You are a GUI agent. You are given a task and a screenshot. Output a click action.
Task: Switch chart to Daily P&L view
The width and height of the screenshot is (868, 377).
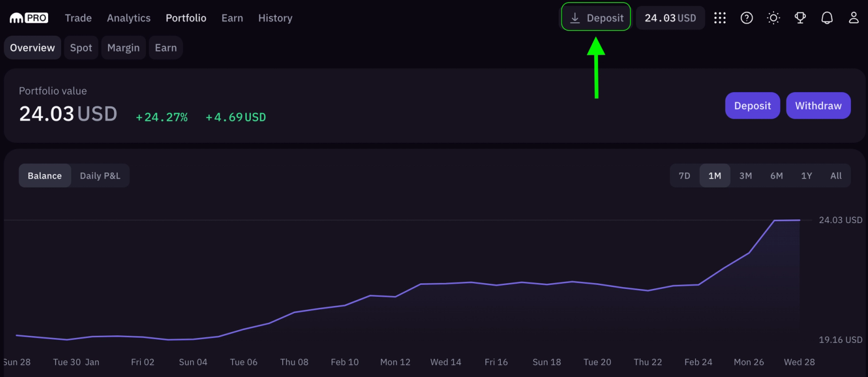click(x=100, y=176)
